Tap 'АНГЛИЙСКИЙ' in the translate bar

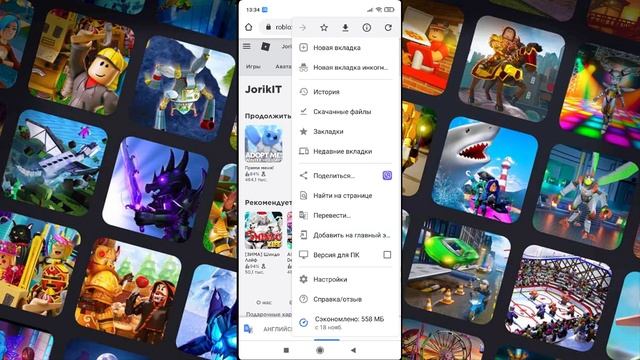click(x=278, y=329)
